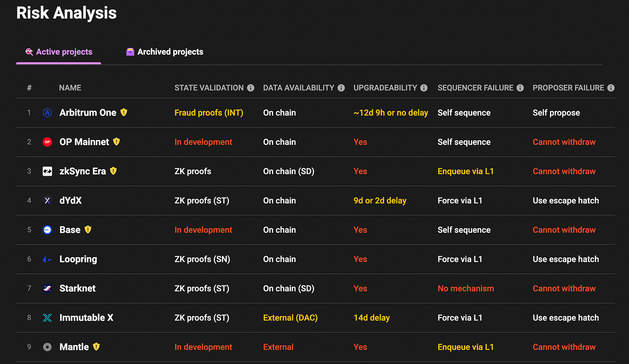Image resolution: width=629 pixels, height=364 pixels.
Task: Click ZK proofs (ST) in Immutable X row
Action: 202,318
